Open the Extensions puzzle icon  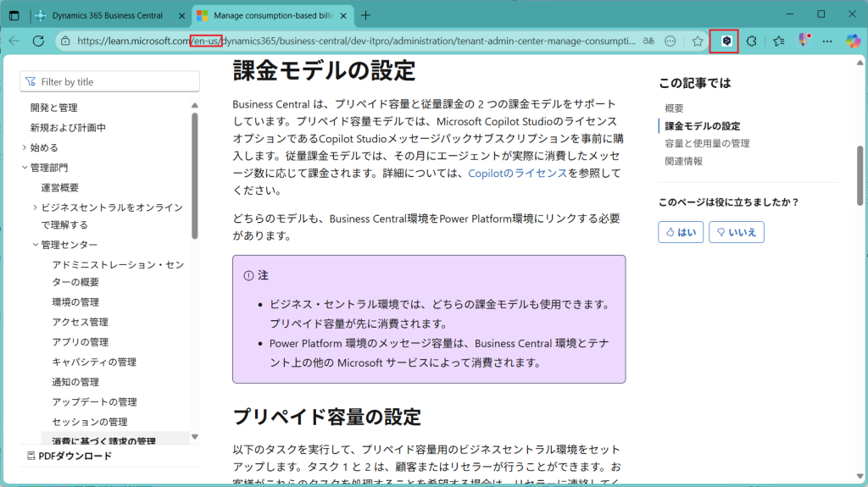(751, 41)
